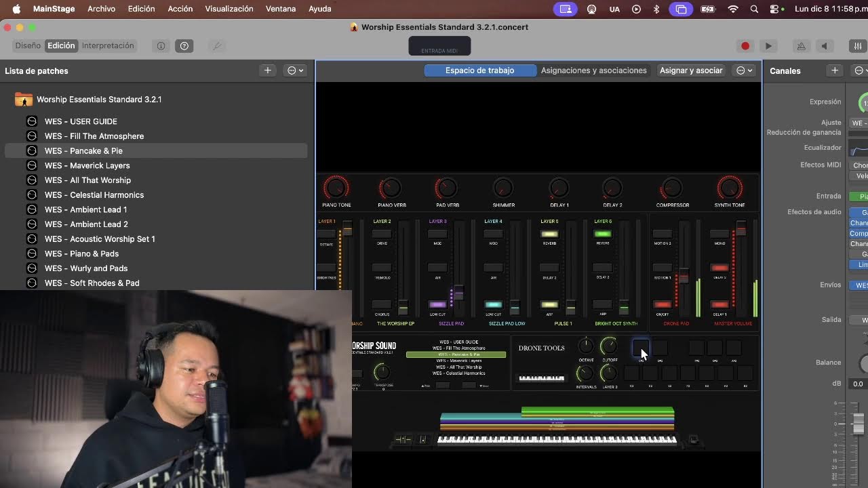Click the red record button in toolbar
868x488 pixels.
coord(745,46)
